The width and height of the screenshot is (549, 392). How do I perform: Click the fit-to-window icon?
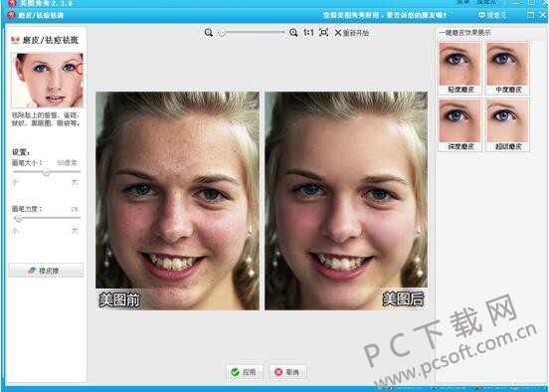pyautogui.click(x=324, y=33)
